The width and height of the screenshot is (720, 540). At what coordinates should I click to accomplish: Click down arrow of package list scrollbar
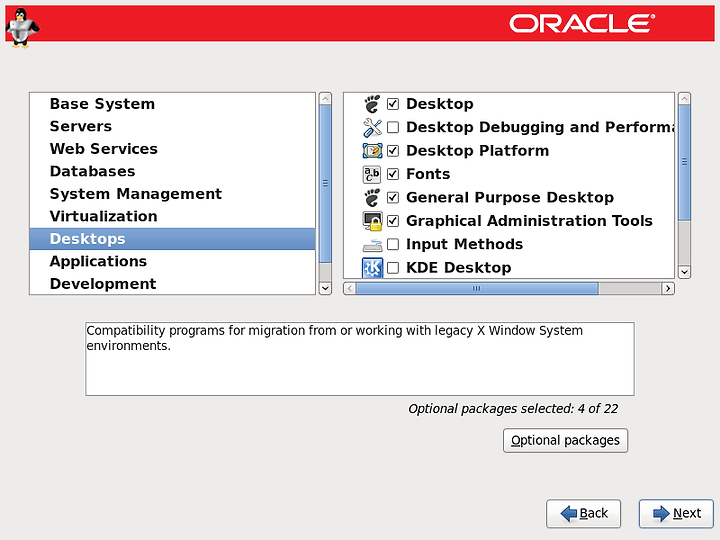(684, 272)
